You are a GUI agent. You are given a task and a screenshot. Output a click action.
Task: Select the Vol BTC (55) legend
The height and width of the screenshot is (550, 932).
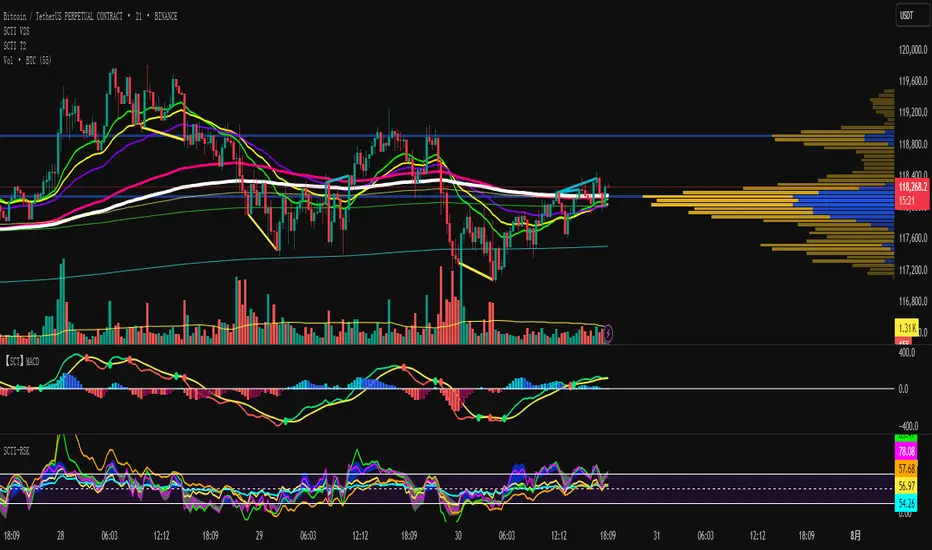27,60
